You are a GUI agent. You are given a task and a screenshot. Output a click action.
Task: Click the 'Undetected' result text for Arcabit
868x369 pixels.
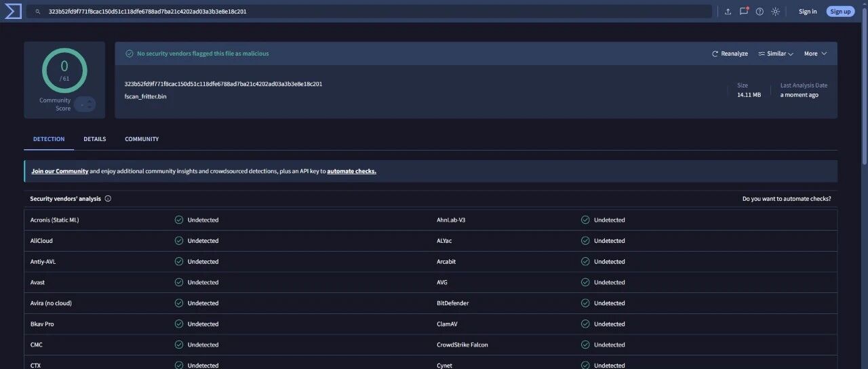pos(610,261)
